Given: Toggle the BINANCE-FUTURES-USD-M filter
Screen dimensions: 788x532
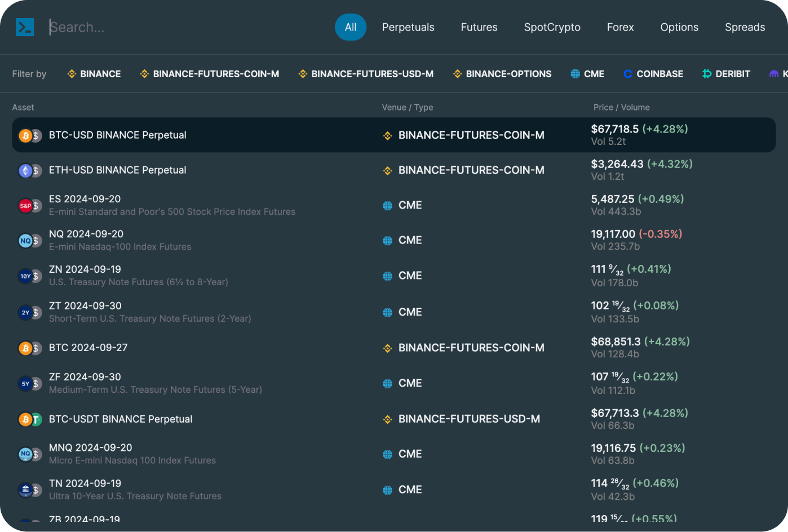Looking at the screenshot, I should 365,74.
